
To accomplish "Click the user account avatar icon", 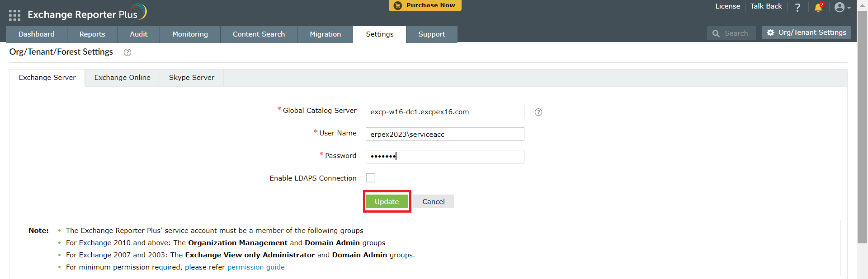I will pos(840,7).
